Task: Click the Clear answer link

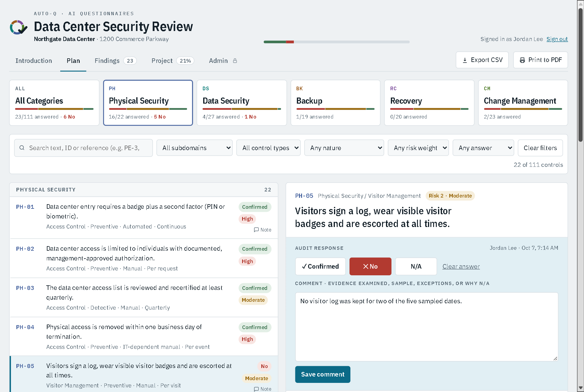Action: [x=461, y=266]
